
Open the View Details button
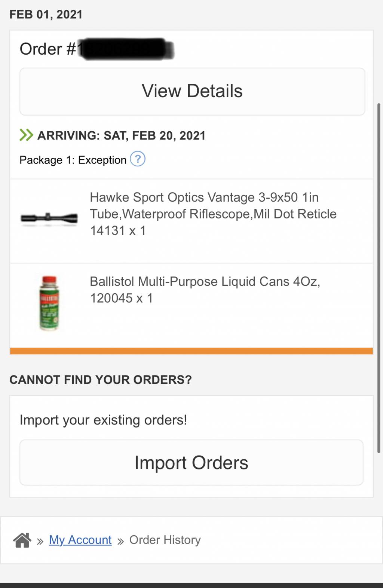[192, 92]
